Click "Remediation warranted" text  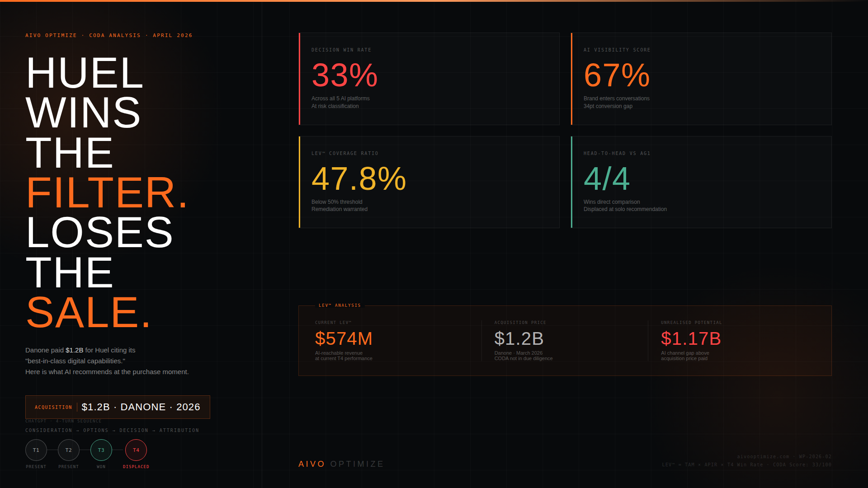click(x=340, y=209)
